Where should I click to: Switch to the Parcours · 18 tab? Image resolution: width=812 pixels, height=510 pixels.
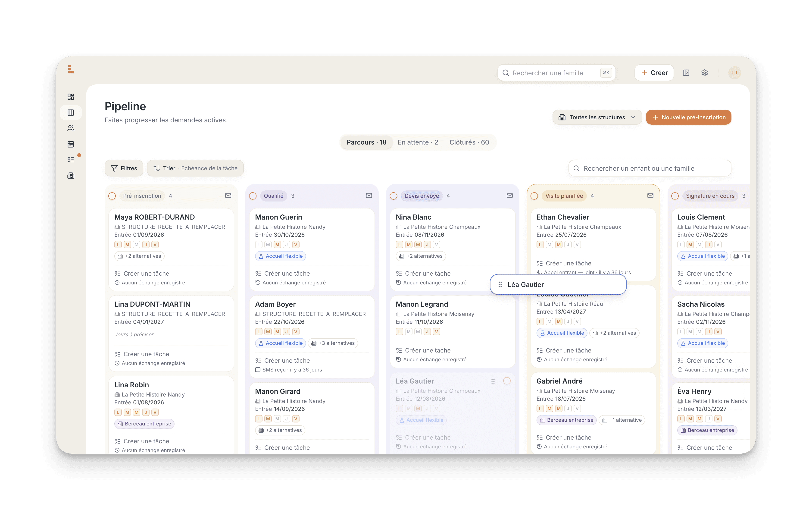pyautogui.click(x=366, y=142)
